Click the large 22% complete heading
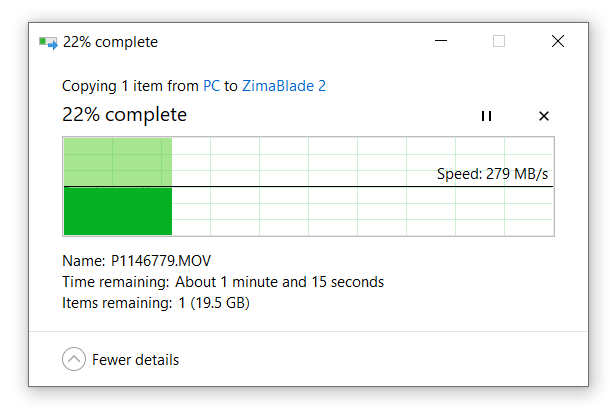The image size is (610, 411). click(124, 115)
